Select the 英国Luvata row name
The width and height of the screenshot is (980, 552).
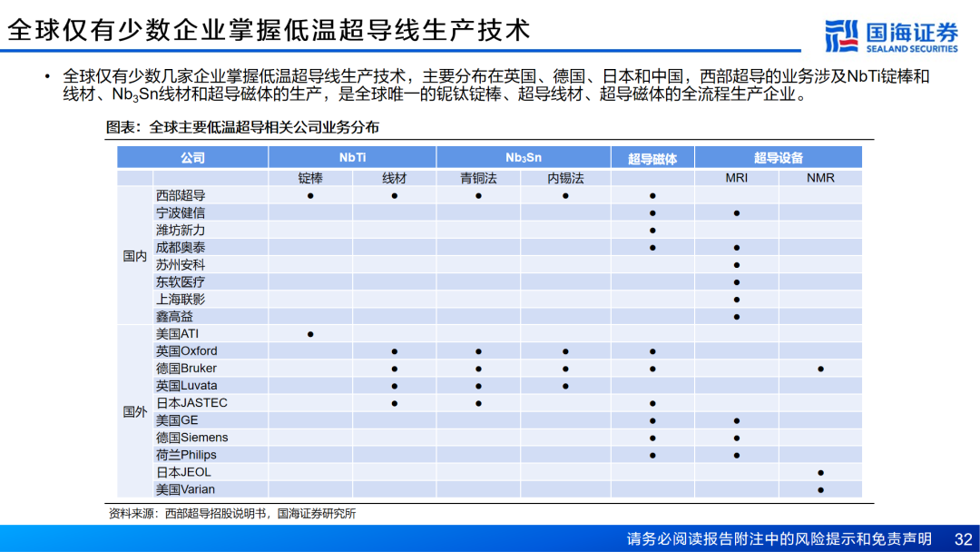(187, 386)
